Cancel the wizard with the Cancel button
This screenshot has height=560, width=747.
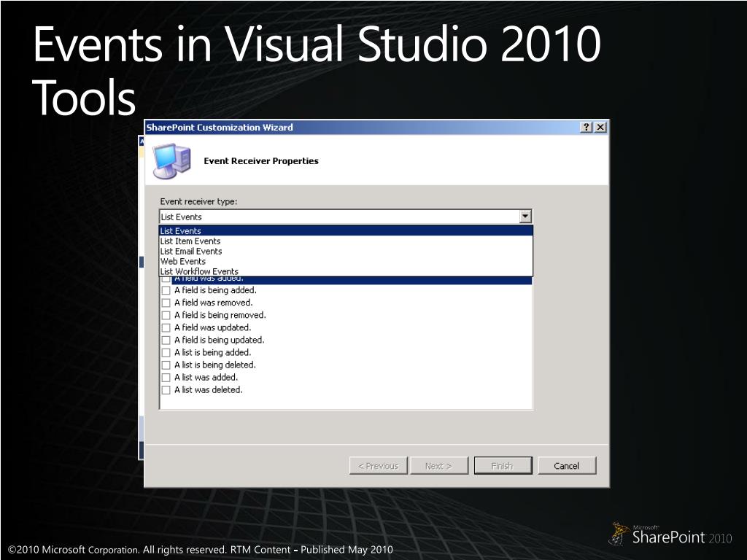tap(566, 466)
